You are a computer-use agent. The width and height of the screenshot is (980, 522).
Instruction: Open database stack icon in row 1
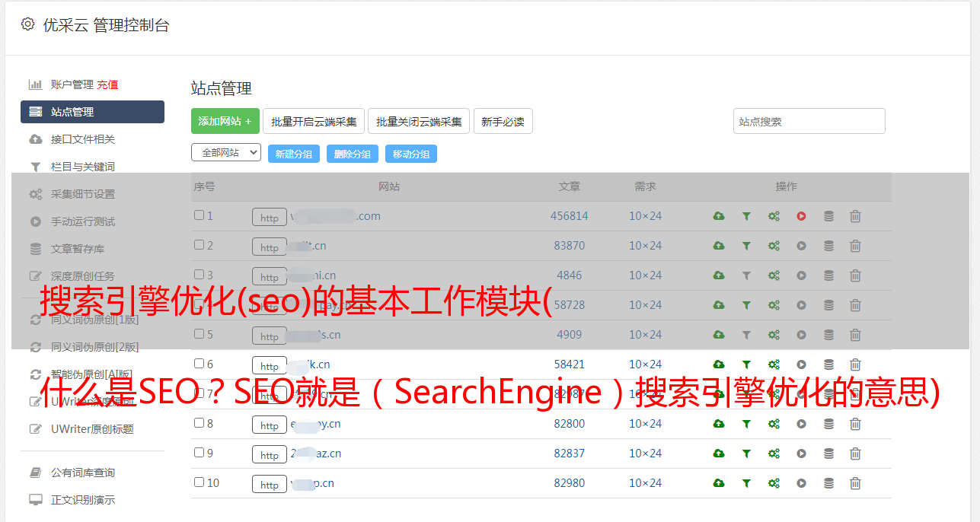pos(828,216)
